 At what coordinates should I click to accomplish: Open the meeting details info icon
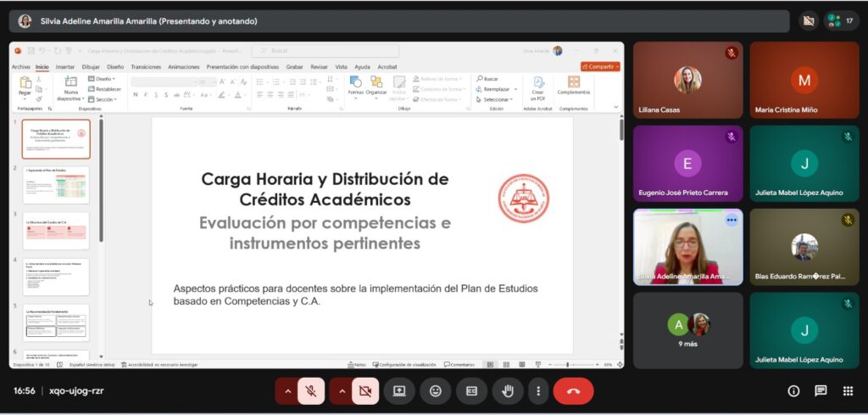click(x=793, y=391)
